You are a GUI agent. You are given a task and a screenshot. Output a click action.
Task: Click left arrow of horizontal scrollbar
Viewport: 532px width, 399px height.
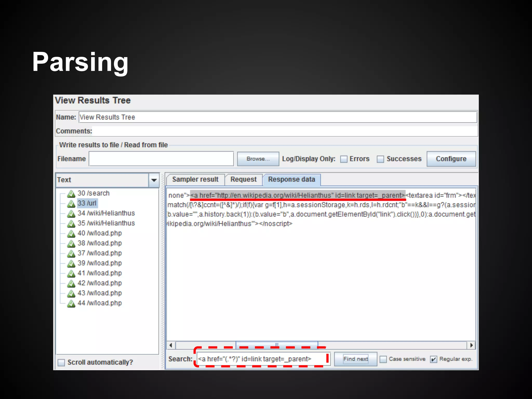171,345
